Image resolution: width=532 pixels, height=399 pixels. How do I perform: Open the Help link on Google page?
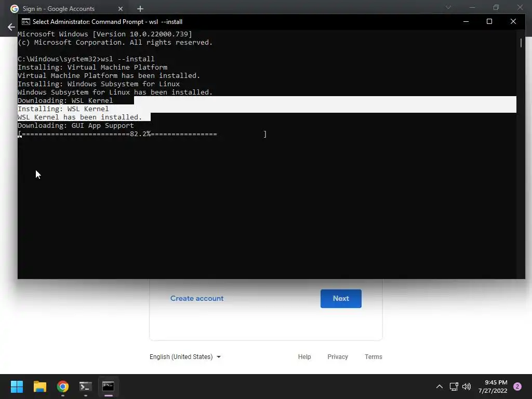click(304, 356)
